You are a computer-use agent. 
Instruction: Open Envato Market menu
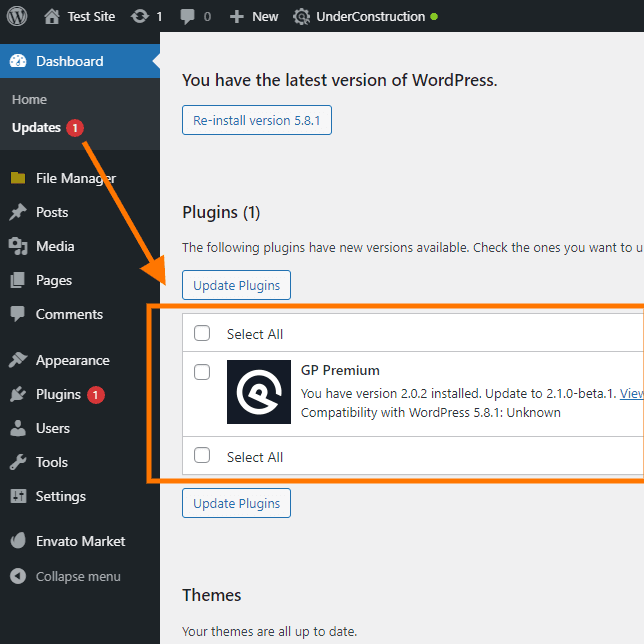(80, 541)
